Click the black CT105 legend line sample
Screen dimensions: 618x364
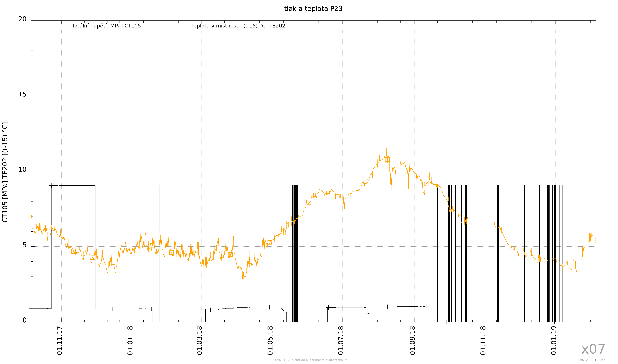tap(150, 27)
